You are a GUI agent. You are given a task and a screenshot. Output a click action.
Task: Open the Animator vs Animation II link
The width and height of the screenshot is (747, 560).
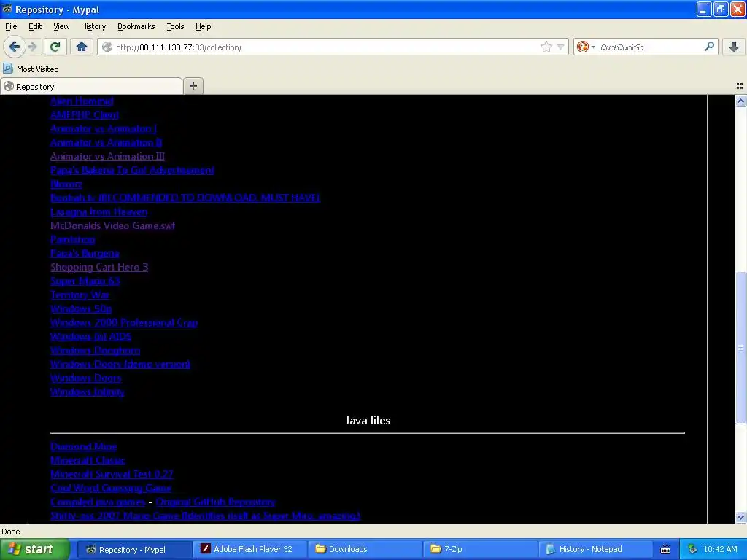coord(107,142)
